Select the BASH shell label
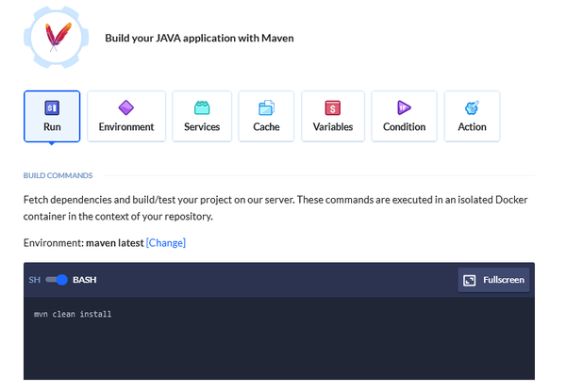 click(x=85, y=280)
